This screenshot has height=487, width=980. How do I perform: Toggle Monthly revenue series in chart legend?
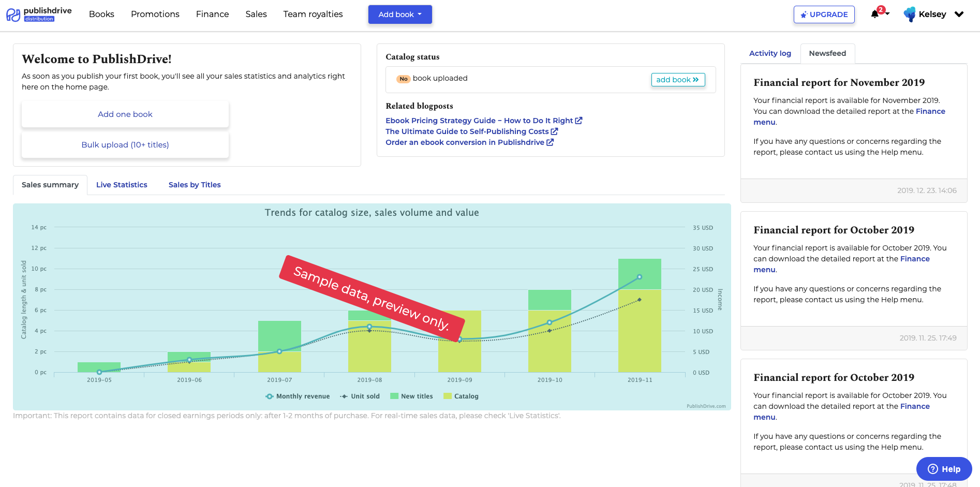tap(298, 396)
